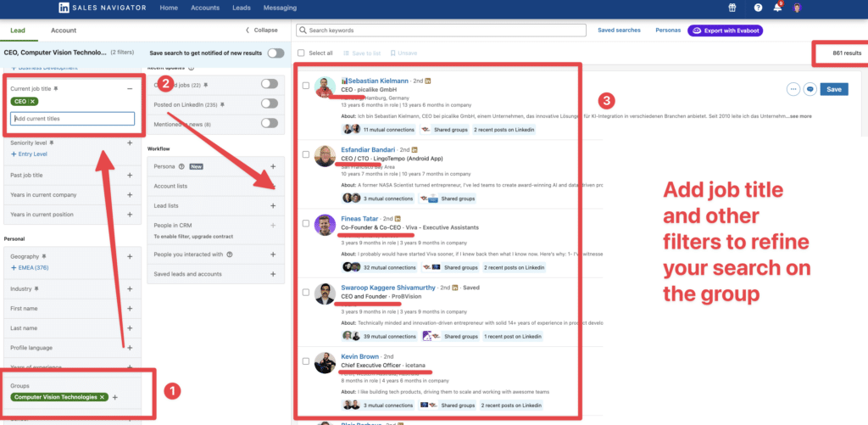
Task: Open Messaging in the top navigation
Action: [x=280, y=8]
